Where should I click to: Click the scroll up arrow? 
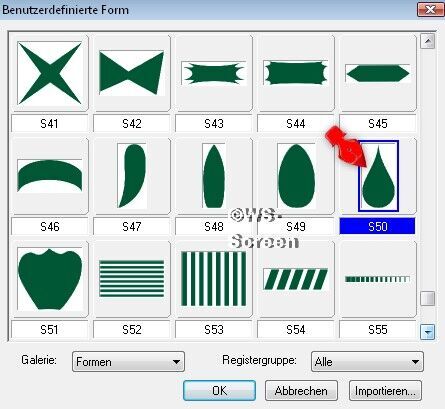click(427, 41)
